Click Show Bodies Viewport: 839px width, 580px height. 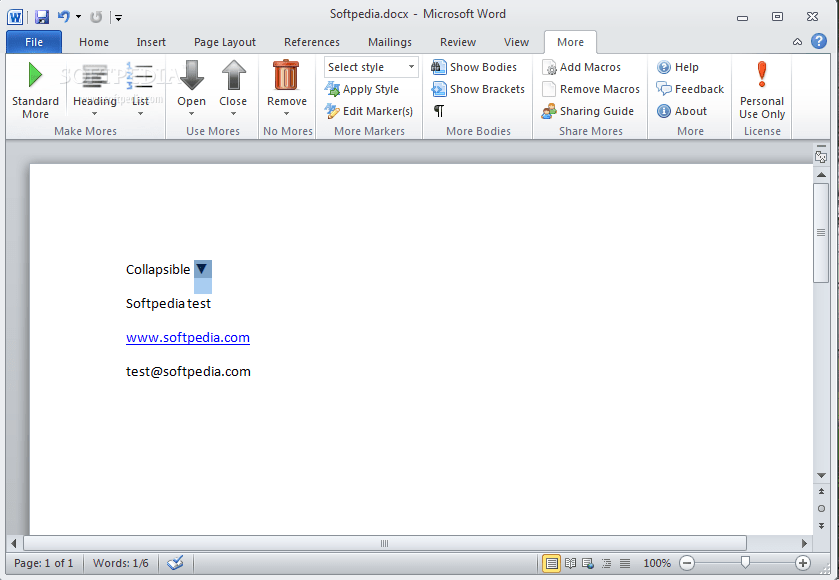(x=474, y=67)
